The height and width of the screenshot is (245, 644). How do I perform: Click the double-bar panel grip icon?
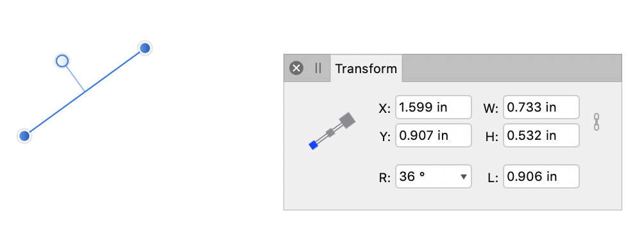click(x=318, y=68)
